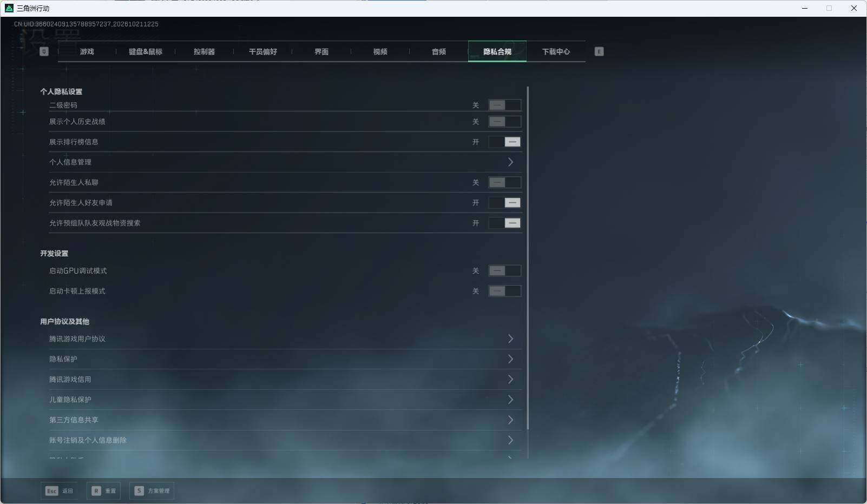Go to the 下载中心 tab
Image resolution: width=867 pixels, height=504 pixels.
[x=556, y=51]
